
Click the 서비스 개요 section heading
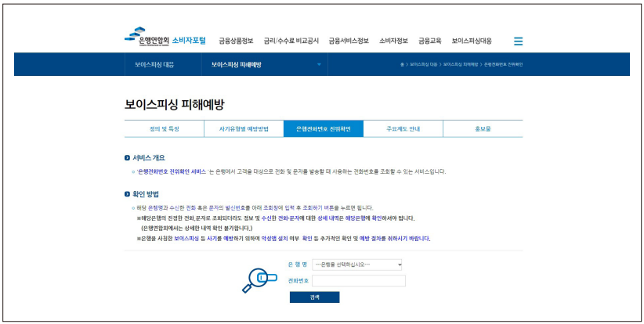click(149, 158)
